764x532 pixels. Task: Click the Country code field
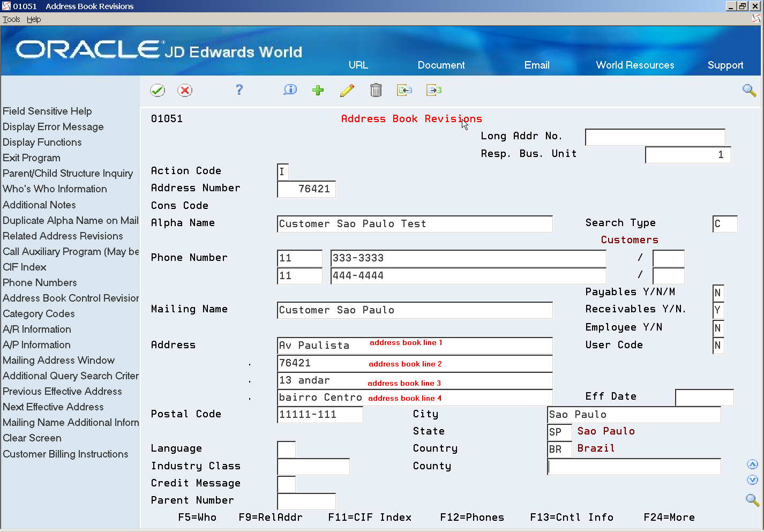(560, 449)
